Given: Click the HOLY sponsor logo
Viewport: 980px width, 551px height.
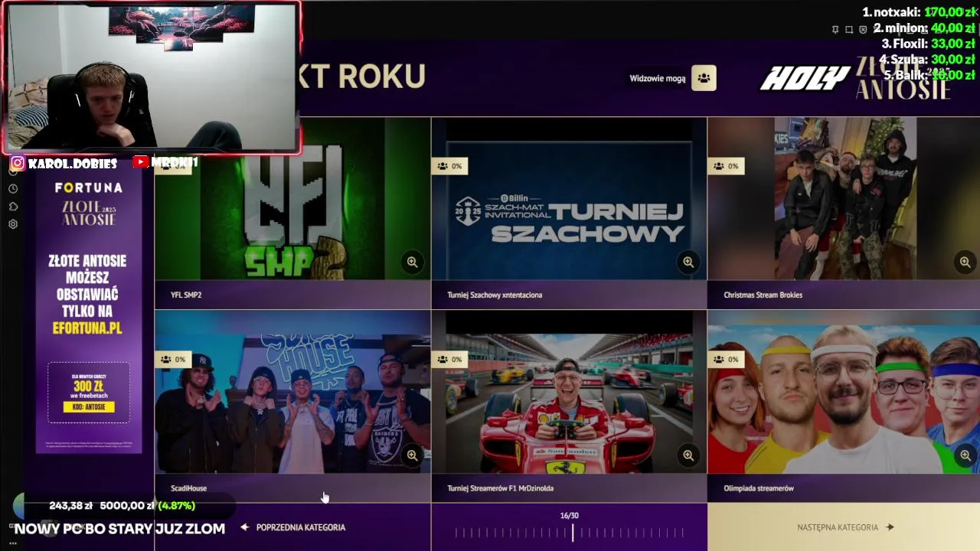Looking at the screenshot, I should pos(804,78).
